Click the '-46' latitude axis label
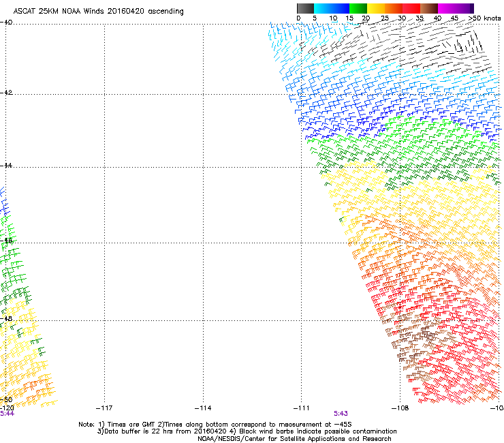 (x=6, y=241)
